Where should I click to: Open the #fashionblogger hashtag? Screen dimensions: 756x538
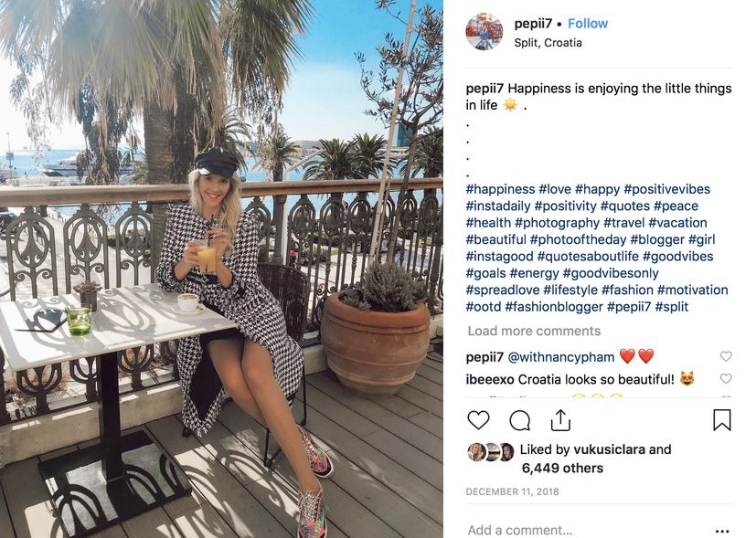(553, 307)
